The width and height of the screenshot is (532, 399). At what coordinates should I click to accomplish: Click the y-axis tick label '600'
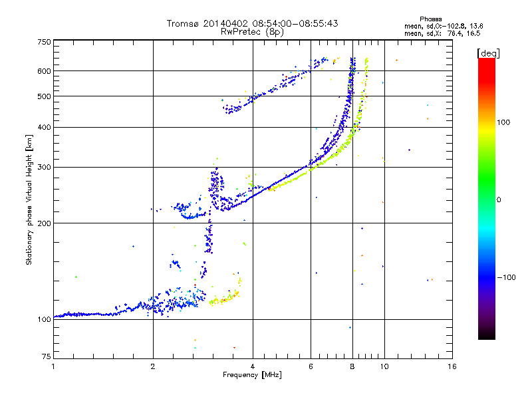click(45, 71)
